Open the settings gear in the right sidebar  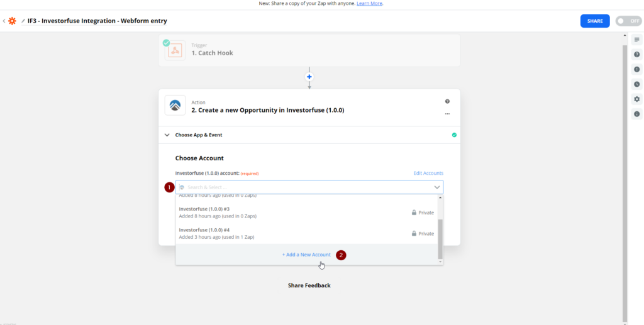click(x=636, y=99)
